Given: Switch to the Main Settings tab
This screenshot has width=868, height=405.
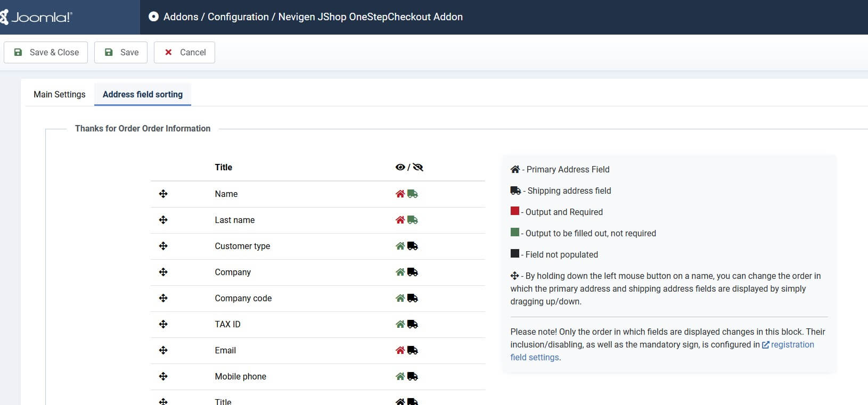Looking at the screenshot, I should [x=59, y=94].
